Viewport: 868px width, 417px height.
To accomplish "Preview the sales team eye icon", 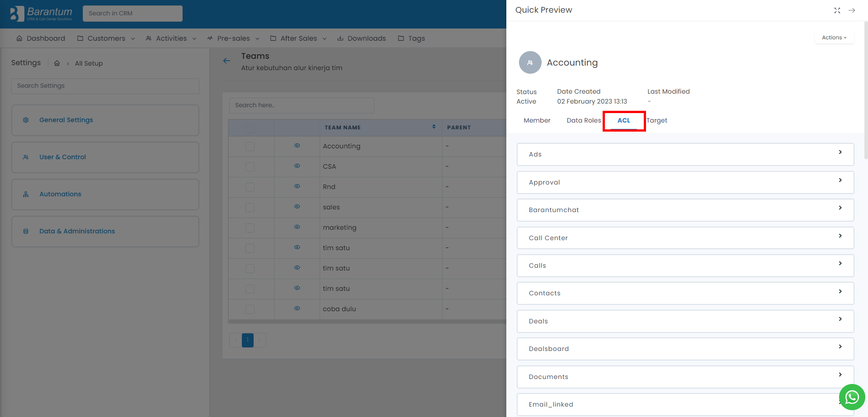I will pyautogui.click(x=297, y=207).
